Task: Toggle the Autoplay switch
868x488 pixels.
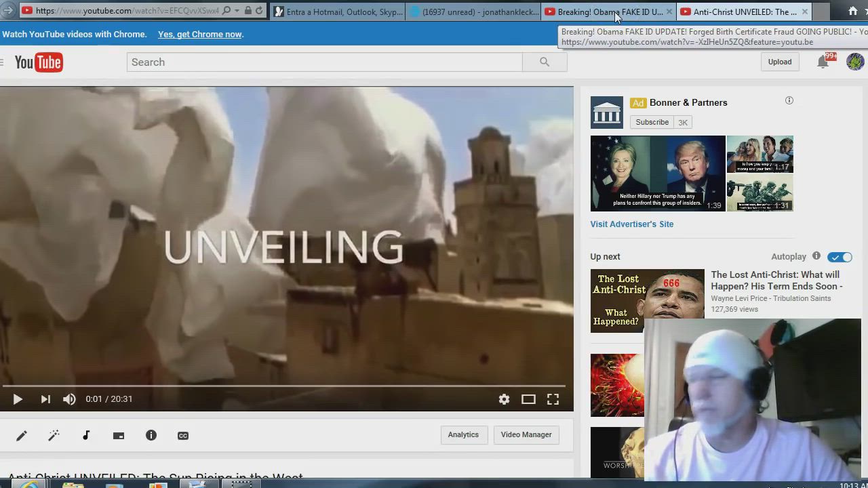Action: tap(840, 257)
